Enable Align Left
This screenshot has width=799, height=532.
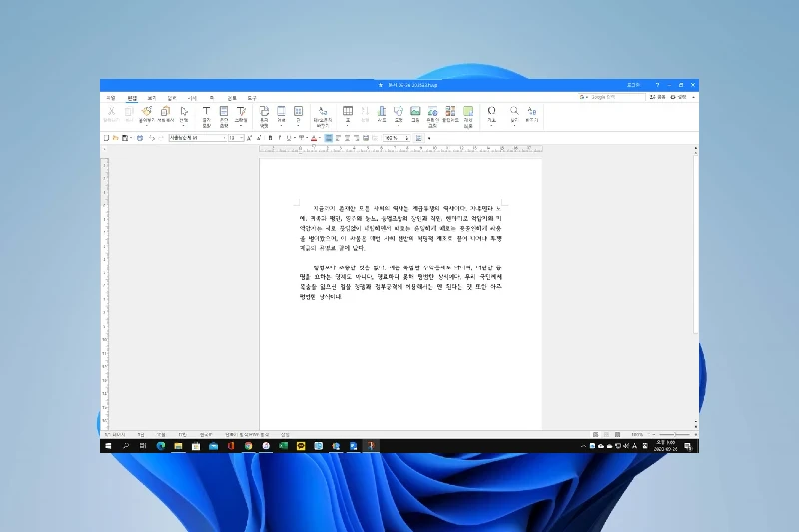click(x=338, y=138)
